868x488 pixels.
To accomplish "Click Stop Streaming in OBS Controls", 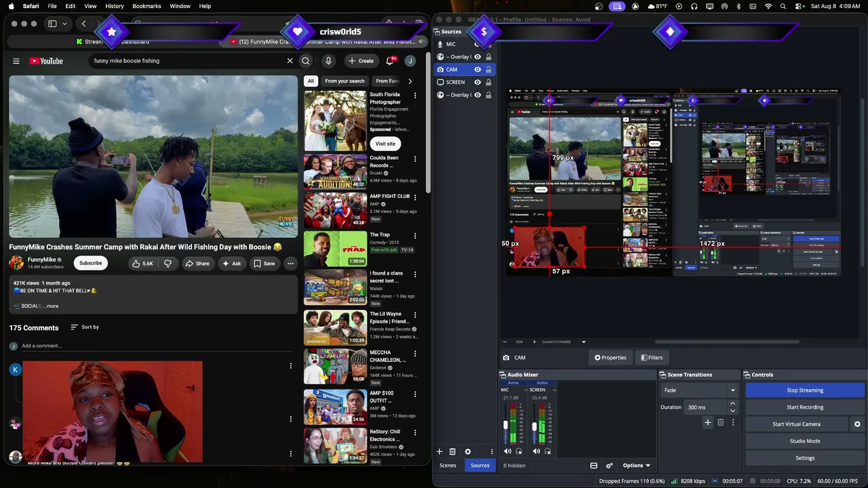I will click(805, 390).
